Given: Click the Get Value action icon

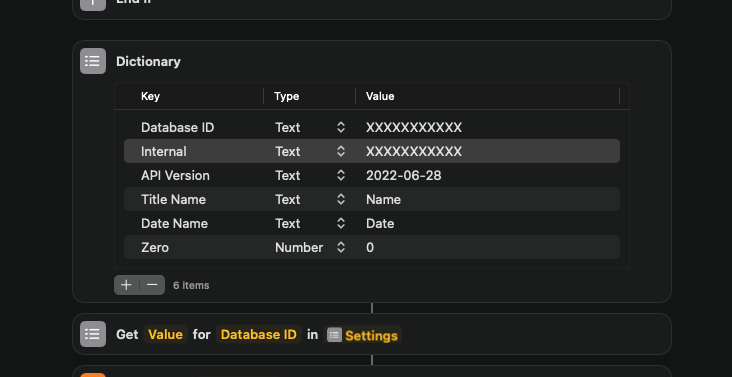Looking at the screenshot, I should point(93,334).
